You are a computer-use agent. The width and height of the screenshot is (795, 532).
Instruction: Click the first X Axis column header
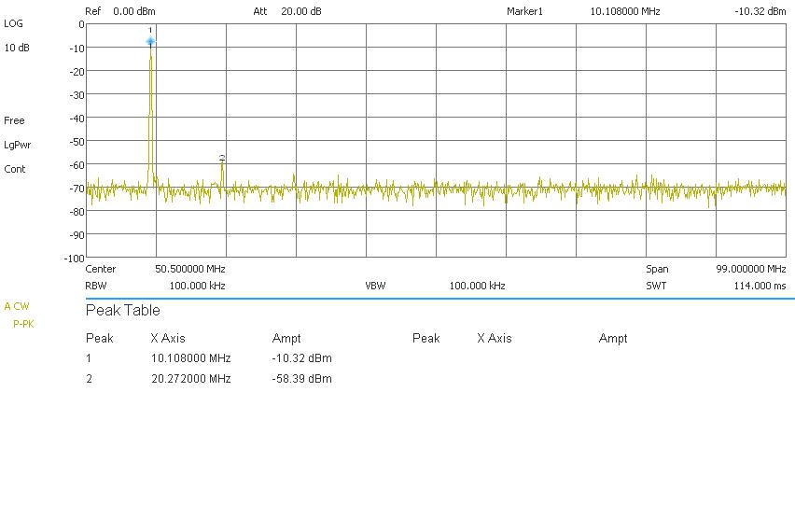(168, 338)
